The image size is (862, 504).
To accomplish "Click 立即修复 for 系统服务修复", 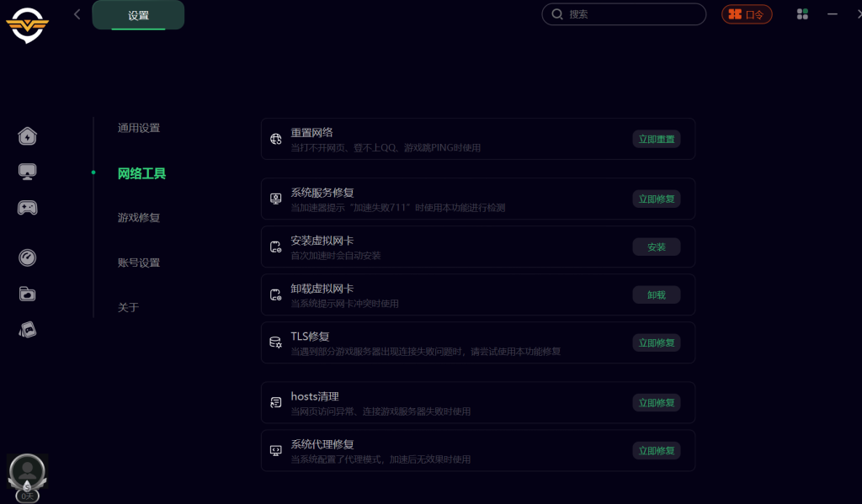I will [x=657, y=199].
